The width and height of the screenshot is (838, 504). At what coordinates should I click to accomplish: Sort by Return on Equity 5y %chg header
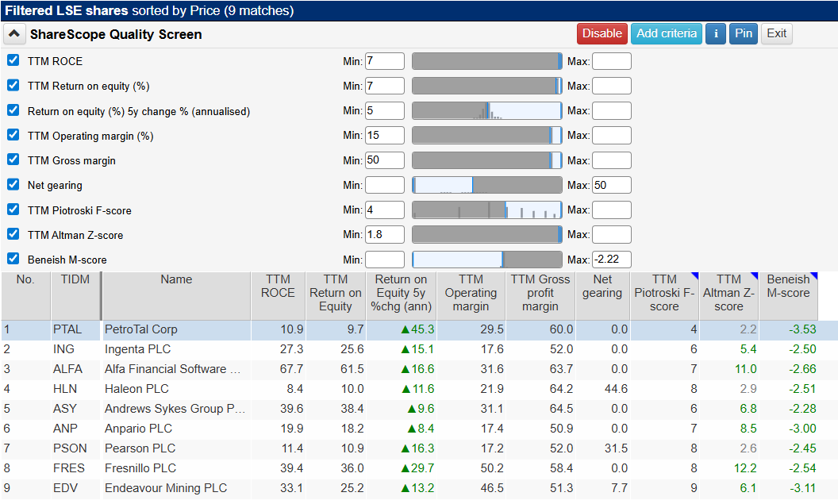tap(402, 296)
